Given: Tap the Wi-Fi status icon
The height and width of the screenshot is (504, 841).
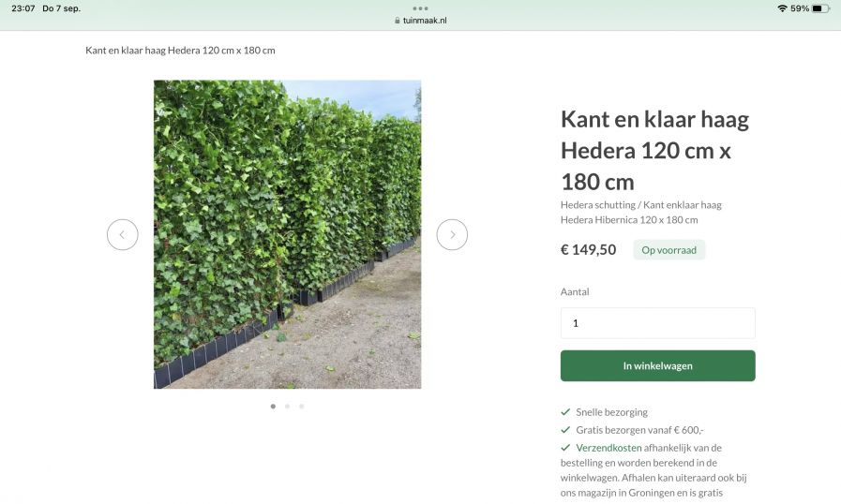Looking at the screenshot, I should (782, 8).
